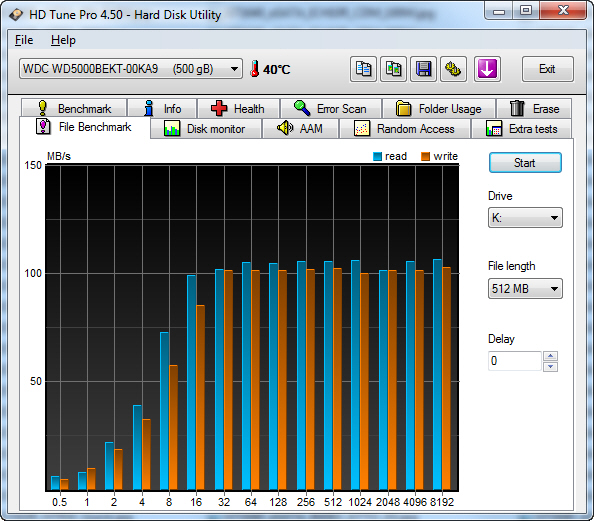Click the purple download arrow icon

click(487, 69)
